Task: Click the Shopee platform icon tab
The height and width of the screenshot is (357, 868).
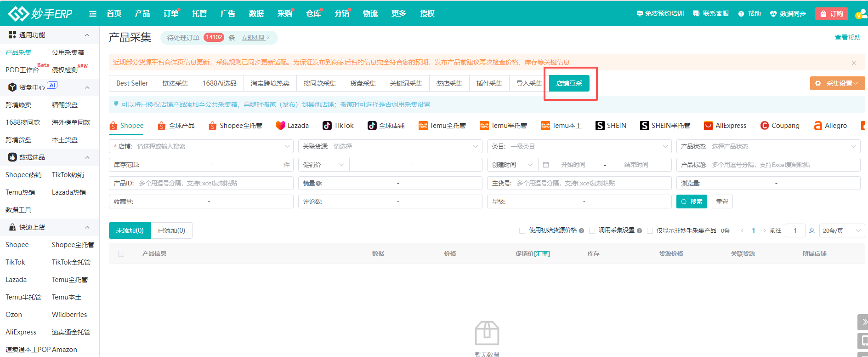Action: click(113, 126)
